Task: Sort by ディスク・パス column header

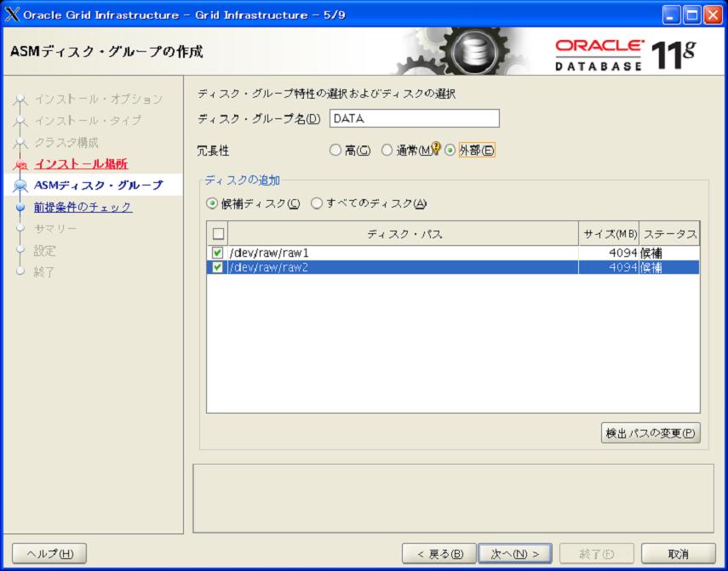Action: pyautogui.click(x=403, y=233)
